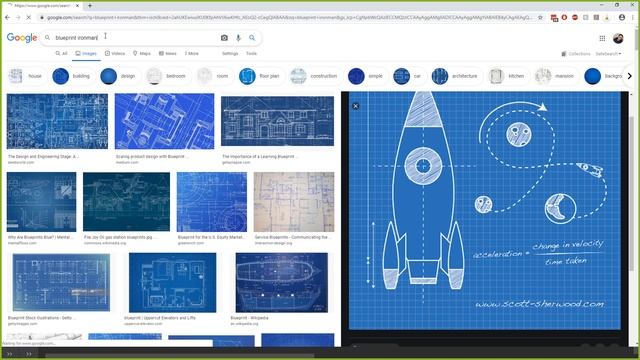Click the search text field containing blueprint ironman
The width and height of the screenshot is (640, 360).
click(135, 38)
